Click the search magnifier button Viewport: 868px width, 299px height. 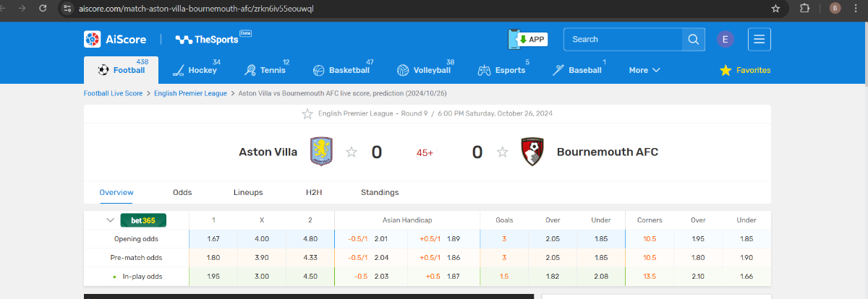pyautogui.click(x=693, y=39)
